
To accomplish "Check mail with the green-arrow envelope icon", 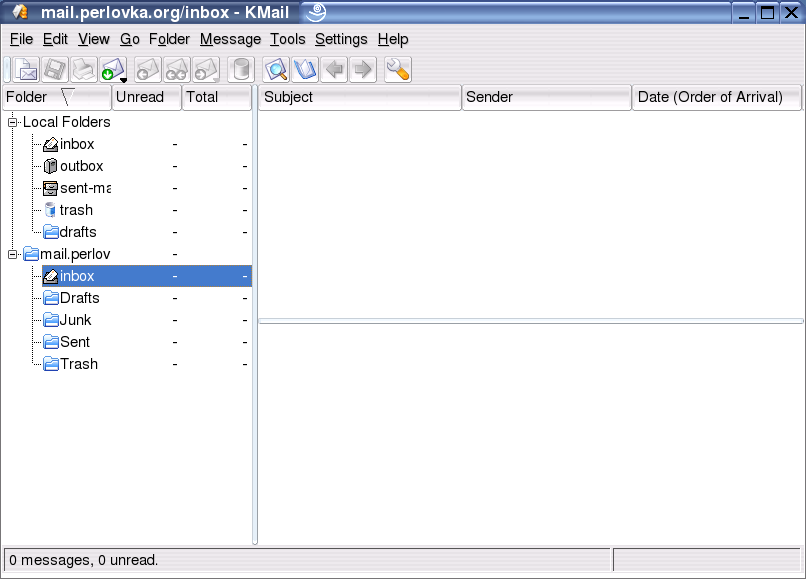I will coord(112,69).
